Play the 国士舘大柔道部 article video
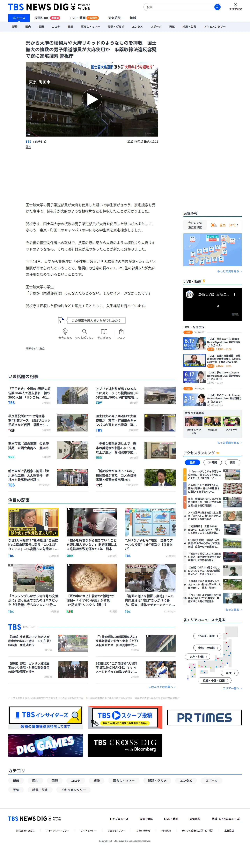Image resolution: width=250 pixels, height=868 pixels. click(x=92, y=99)
